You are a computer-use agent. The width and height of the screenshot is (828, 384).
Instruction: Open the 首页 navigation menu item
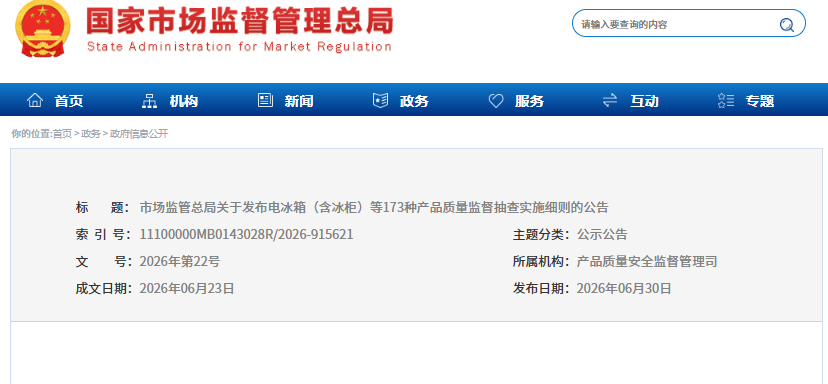69,101
